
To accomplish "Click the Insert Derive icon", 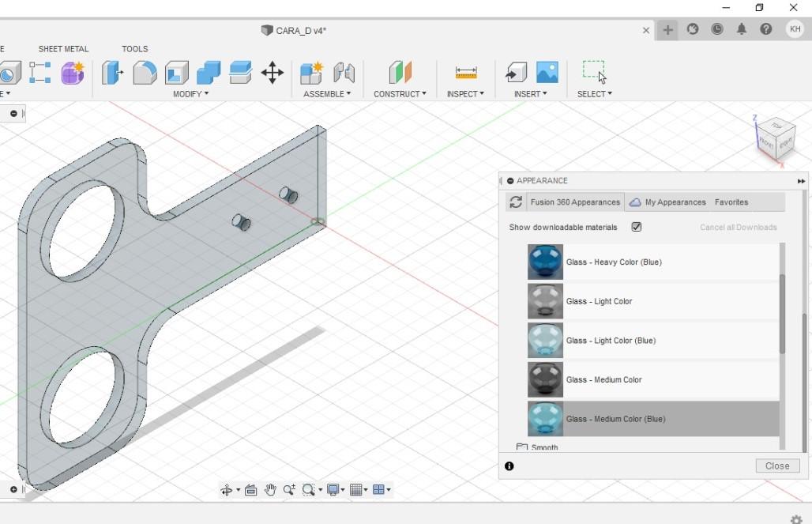I will click(x=516, y=73).
